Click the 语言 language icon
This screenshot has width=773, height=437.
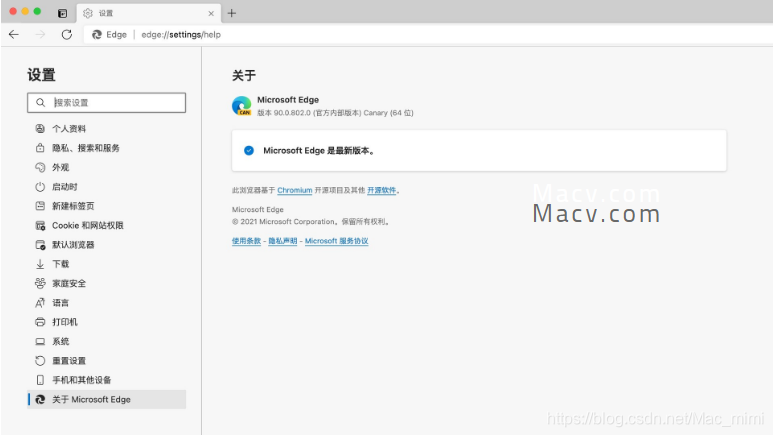[40, 303]
